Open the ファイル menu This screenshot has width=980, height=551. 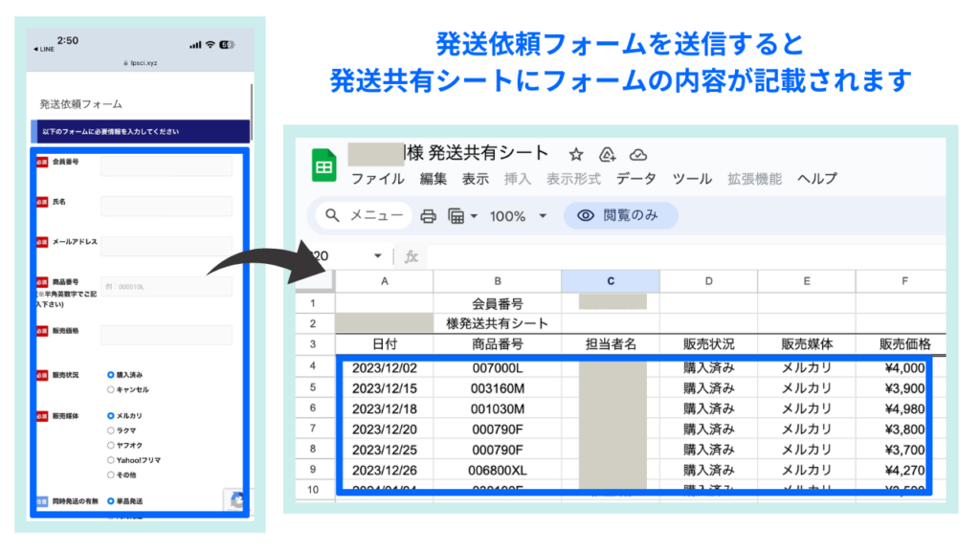pyautogui.click(x=377, y=179)
